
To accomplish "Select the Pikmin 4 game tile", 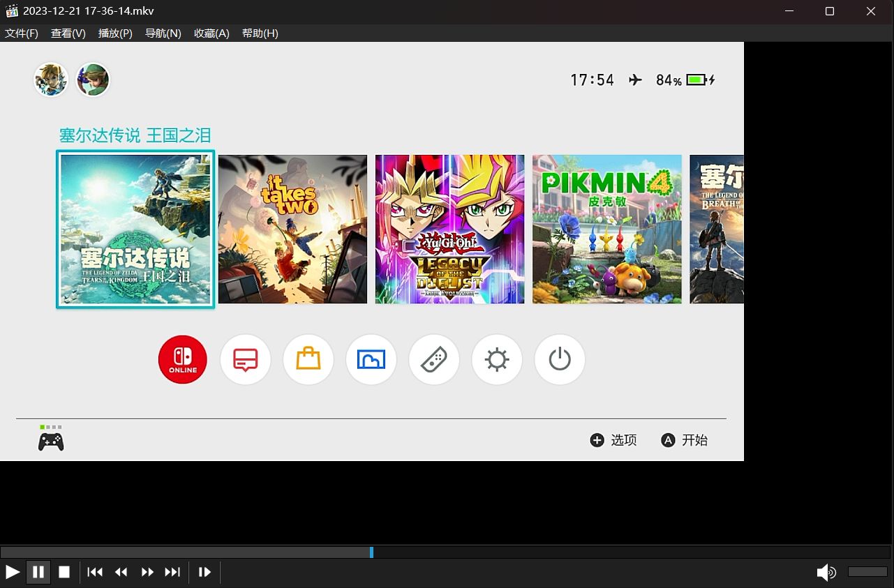I will 607,229.
